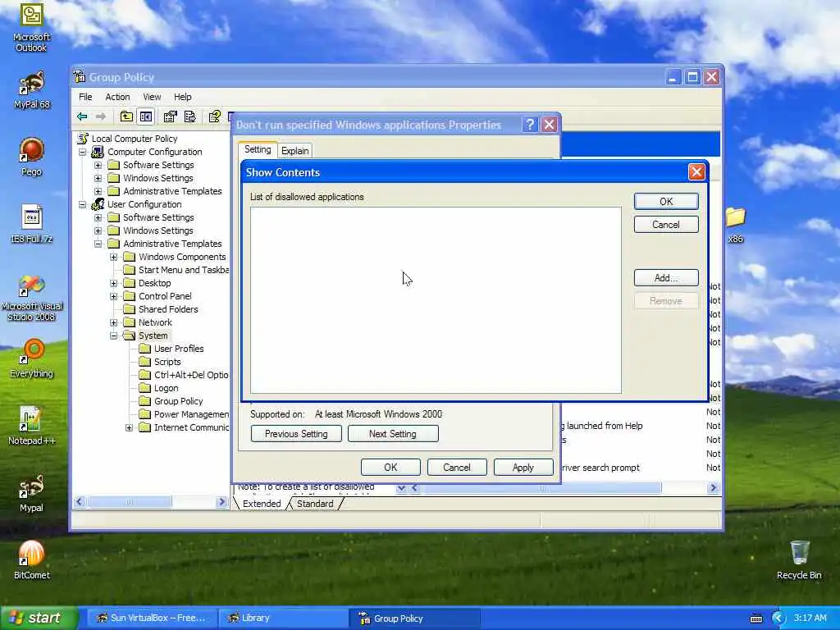Expand the Desktop tree node

tap(113, 283)
